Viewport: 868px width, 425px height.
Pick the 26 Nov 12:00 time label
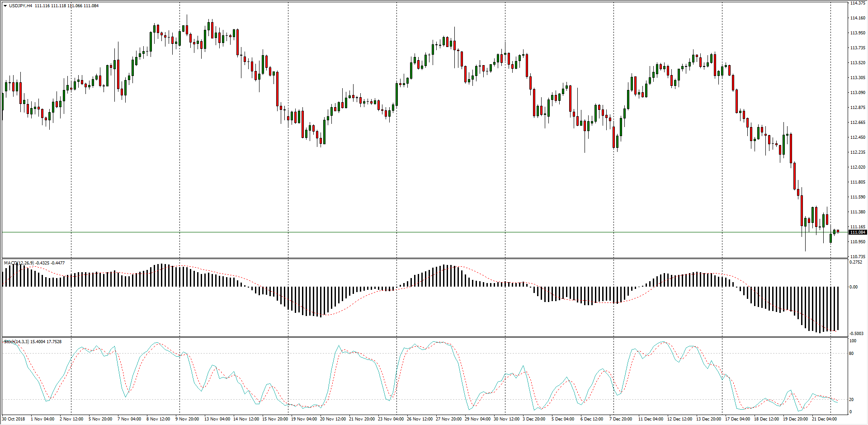coord(420,419)
